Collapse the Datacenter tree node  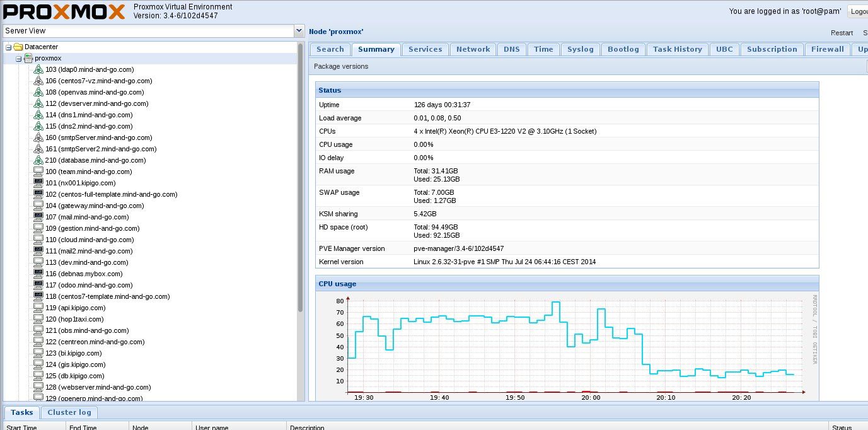(8, 47)
